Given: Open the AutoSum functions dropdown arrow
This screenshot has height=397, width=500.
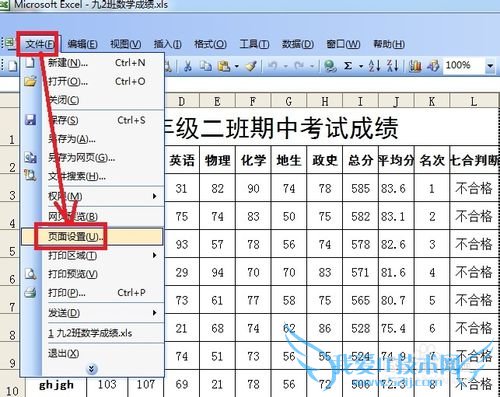Looking at the screenshot, I should (x=361, y=66).
